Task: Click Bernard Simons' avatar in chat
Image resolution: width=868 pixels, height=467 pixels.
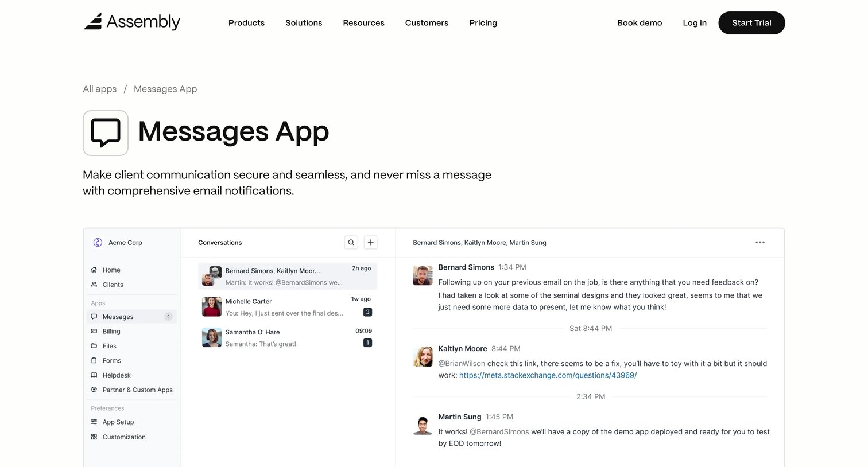Action: coord(423,275)
